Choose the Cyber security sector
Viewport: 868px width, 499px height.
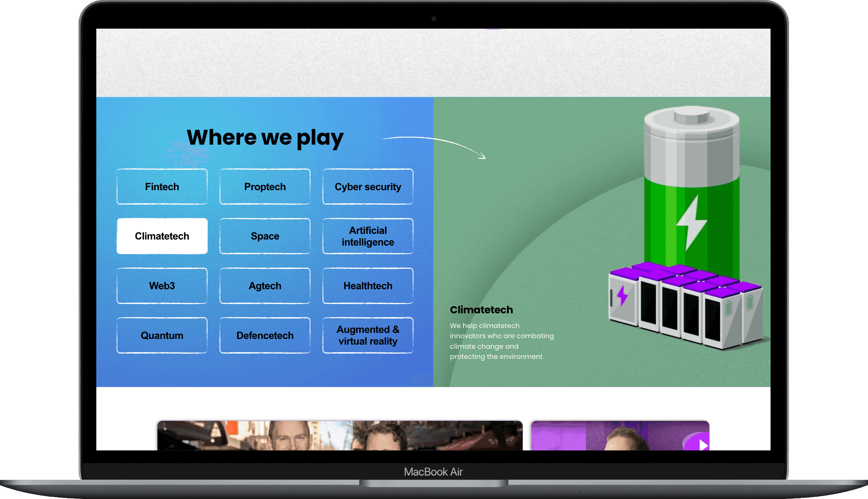[x=368, y=186]
